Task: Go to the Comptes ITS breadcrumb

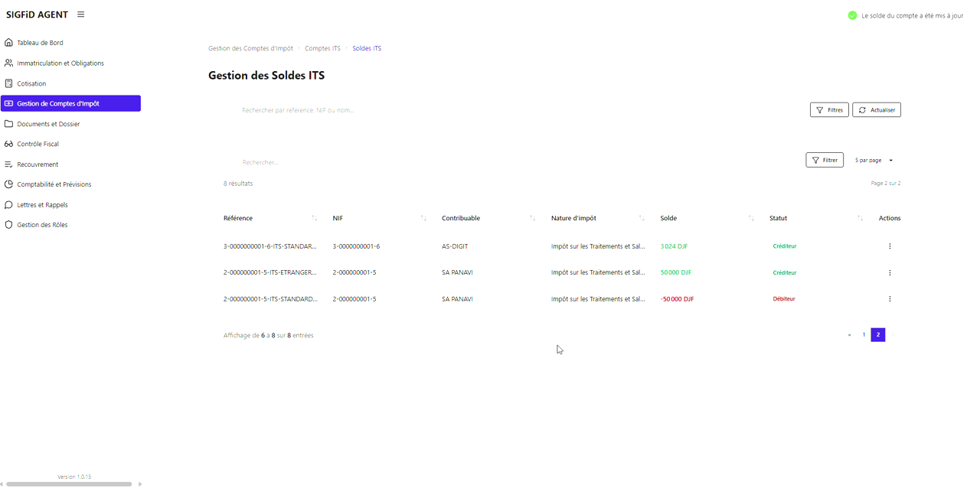Action: pos(322,48)
